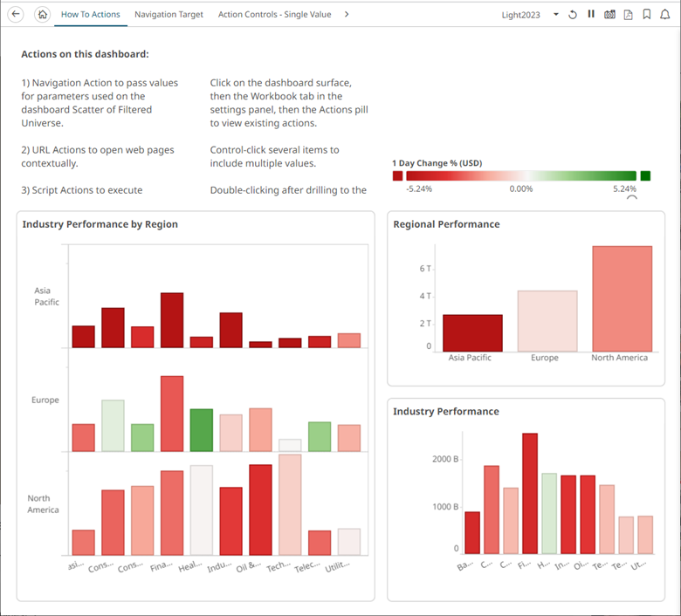Click the Actions on this dashboard heading
This screenshot has width=681, height=616.
pyautogui.click(x=86, y=54)
